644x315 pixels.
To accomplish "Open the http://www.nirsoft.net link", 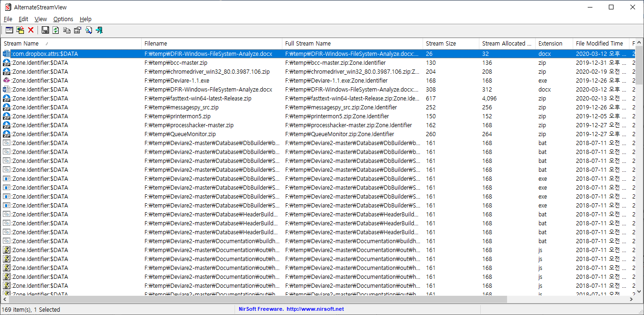I will tap(315, 309).
